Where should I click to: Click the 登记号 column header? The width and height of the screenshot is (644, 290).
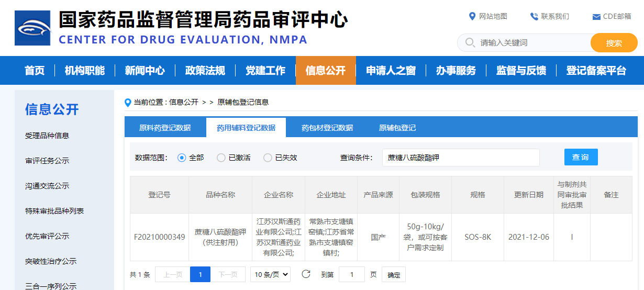[x=160, y=195]
